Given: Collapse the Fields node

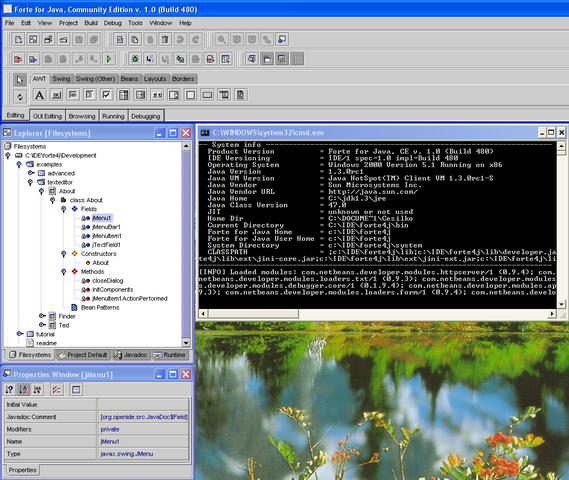Looking at the screenshot, I should pos(64,209).
